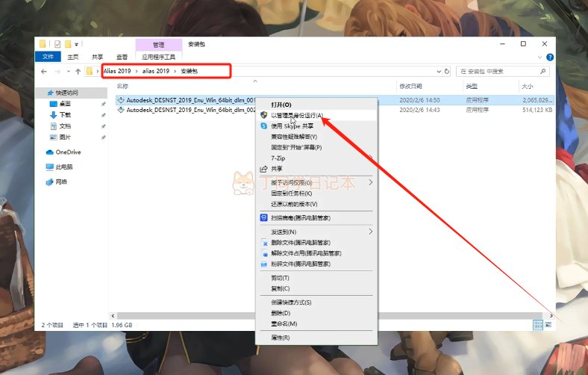The height and width of the screenshot is (375, 588).
Task: Click the new folder icon in title bar
Action: pyautogui.click(x=68, y=44)
